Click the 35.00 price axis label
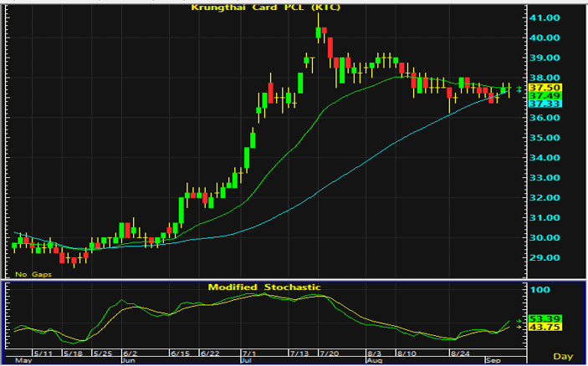Viewport: 588px width, 366px height. [x=545, y=138]
